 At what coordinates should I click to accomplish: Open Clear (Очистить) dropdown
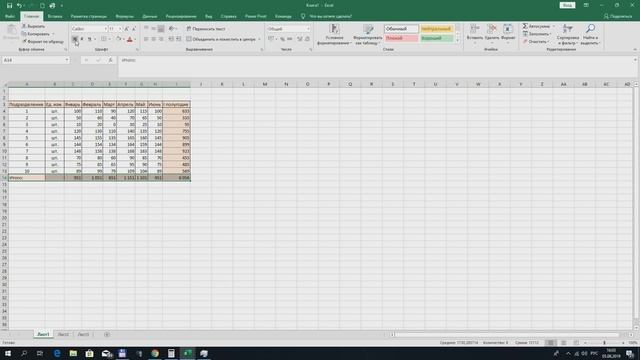[536, 42]
